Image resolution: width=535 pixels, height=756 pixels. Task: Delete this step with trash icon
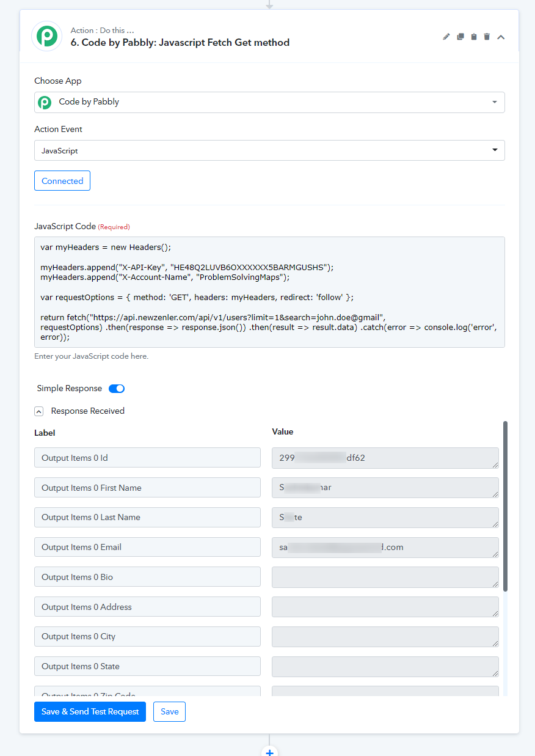click(x=487, y=37)
